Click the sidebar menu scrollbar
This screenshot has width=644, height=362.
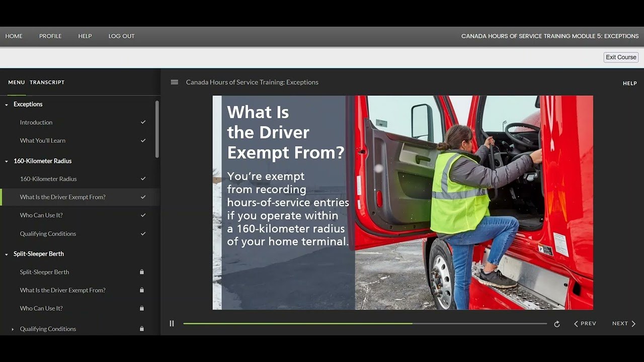(x=157, y=129)
